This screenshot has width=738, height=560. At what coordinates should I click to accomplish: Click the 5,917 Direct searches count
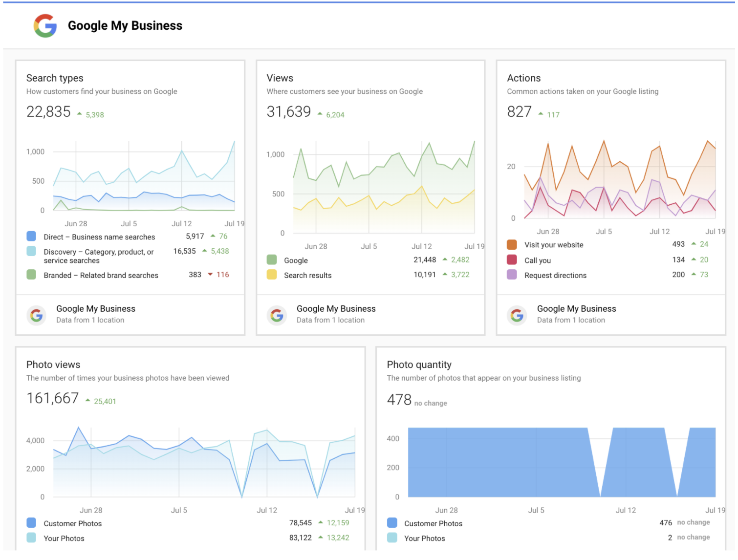click(x=195, y=237)
